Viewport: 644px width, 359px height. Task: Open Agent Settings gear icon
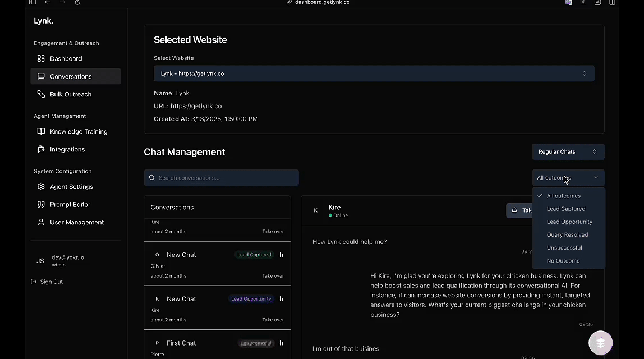coord(41,187)
